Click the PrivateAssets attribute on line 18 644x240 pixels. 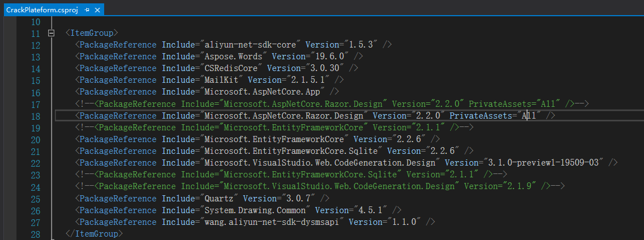(482, 115)
